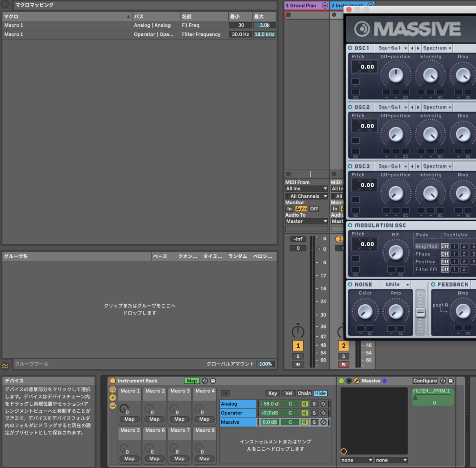Click the Analog chain speaker activator icon
This screenshot has width=476, height=468.
tap(305, 404)
